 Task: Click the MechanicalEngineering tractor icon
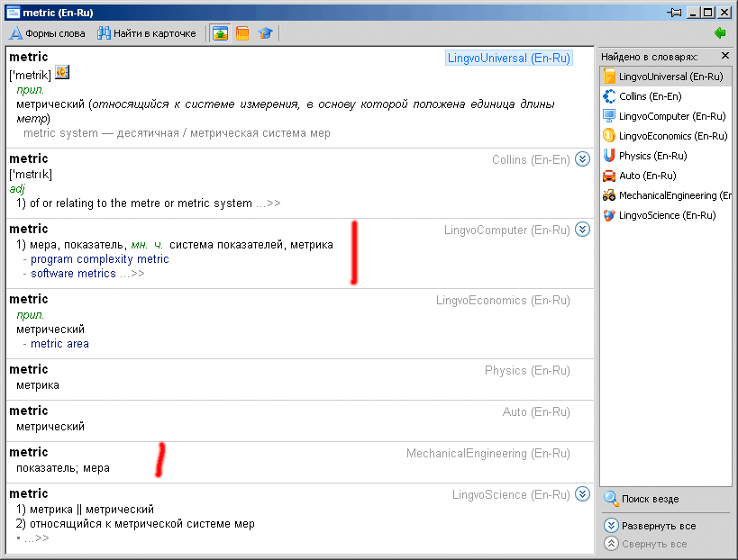609,194
